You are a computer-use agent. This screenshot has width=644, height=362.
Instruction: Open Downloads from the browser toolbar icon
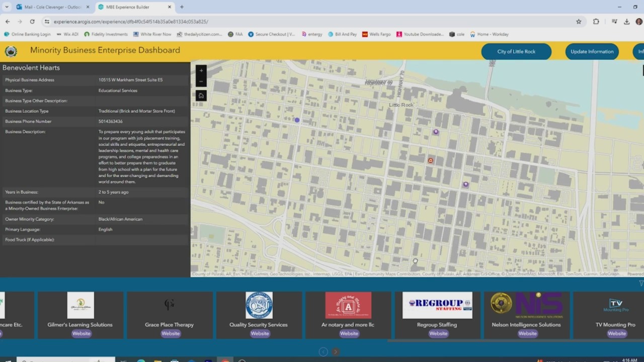626,22
